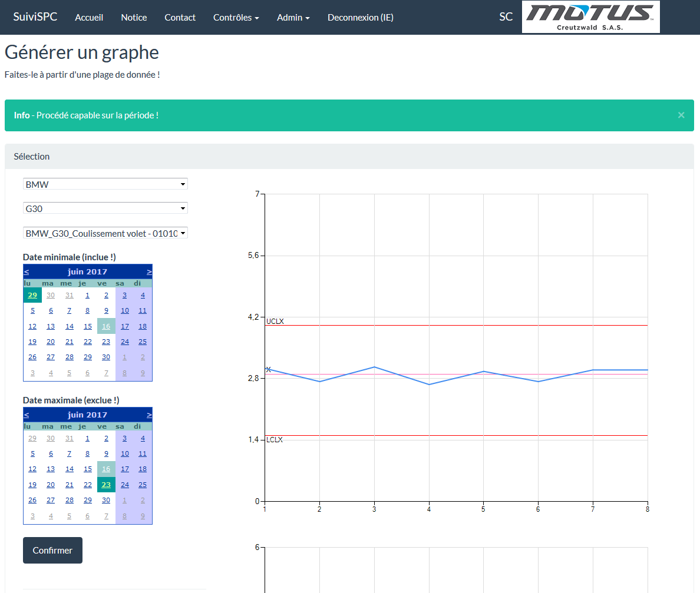Select day 29 highlighted in Date minimale calendar
Screen dimensions: 700x593
pos(32,296)
